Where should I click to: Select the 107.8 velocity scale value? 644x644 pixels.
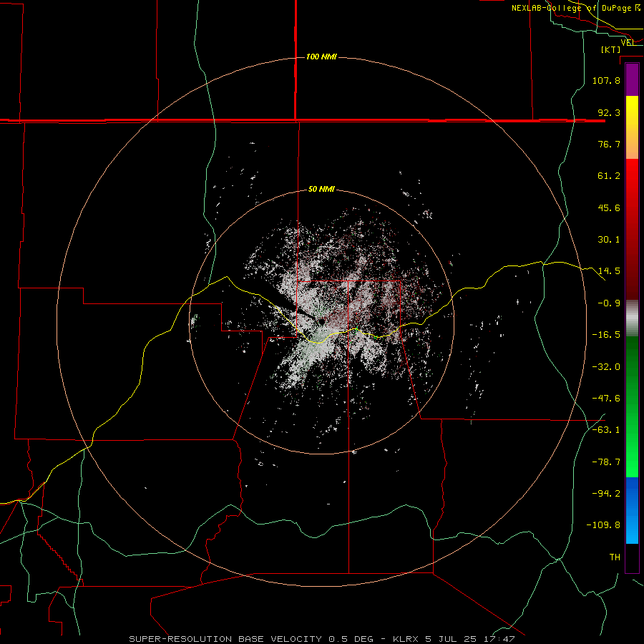pos(606,80)
